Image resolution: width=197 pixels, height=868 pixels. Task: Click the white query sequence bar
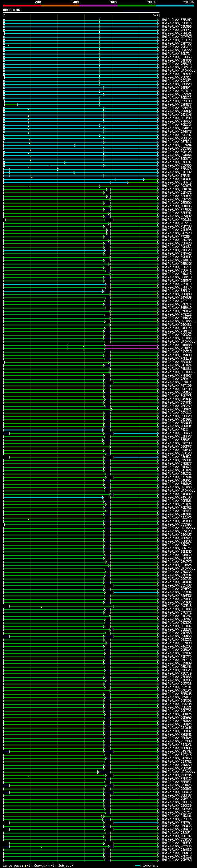[x=81, y=13]
